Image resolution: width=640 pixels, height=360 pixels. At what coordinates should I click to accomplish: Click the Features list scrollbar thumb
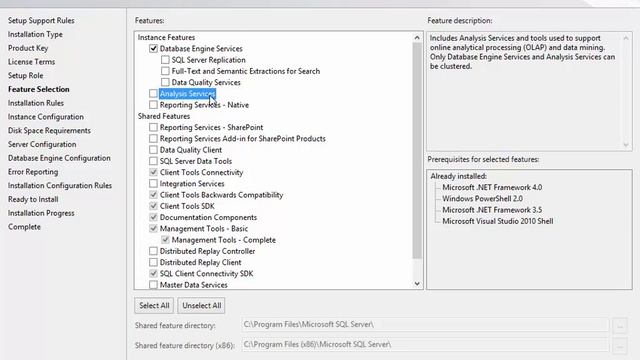coord(417,150)
